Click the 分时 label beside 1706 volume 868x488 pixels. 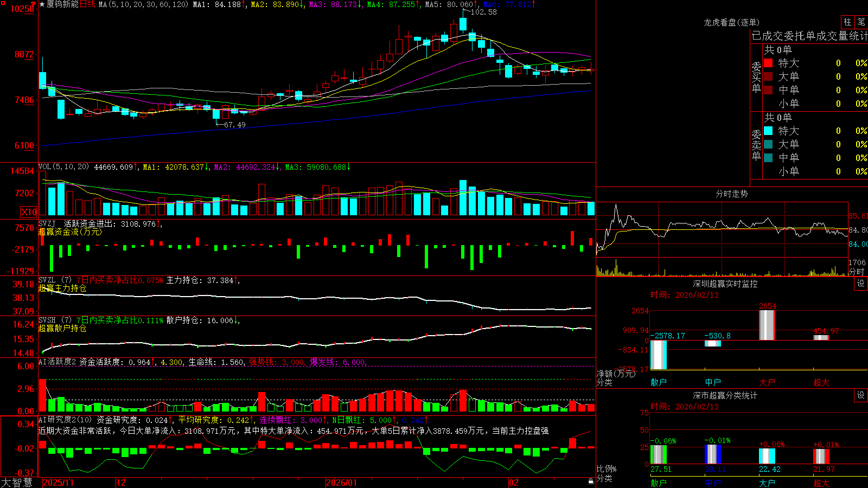click(857, 271)
